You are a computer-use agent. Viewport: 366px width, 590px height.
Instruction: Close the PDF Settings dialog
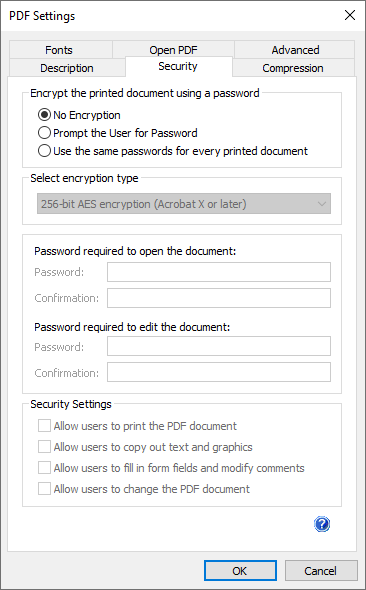[x=350, y=15]
